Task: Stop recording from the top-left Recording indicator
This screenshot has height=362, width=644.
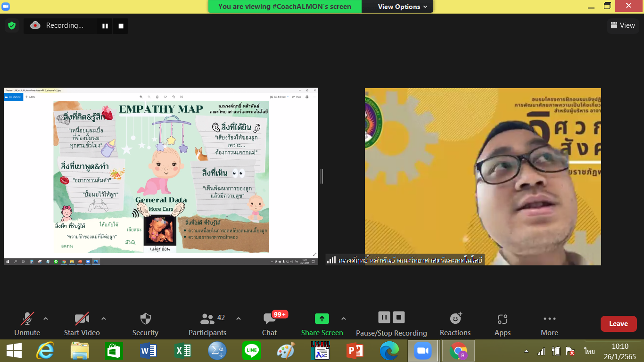Action: [121, 26]
